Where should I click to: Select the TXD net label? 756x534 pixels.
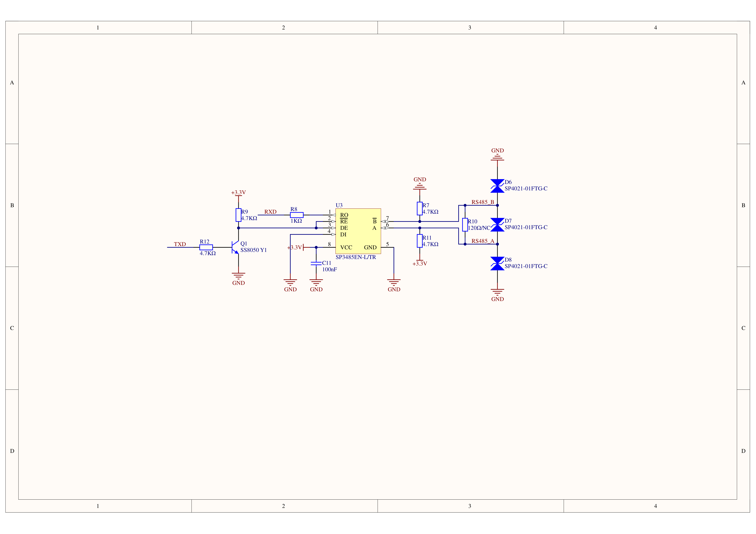pyautogui.click(x=180, y=244)
